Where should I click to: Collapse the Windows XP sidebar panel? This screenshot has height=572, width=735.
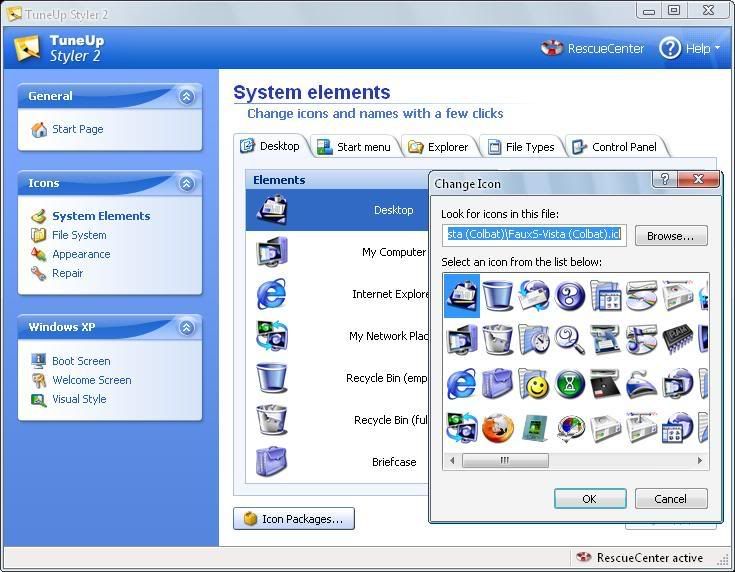coord(186,328)
